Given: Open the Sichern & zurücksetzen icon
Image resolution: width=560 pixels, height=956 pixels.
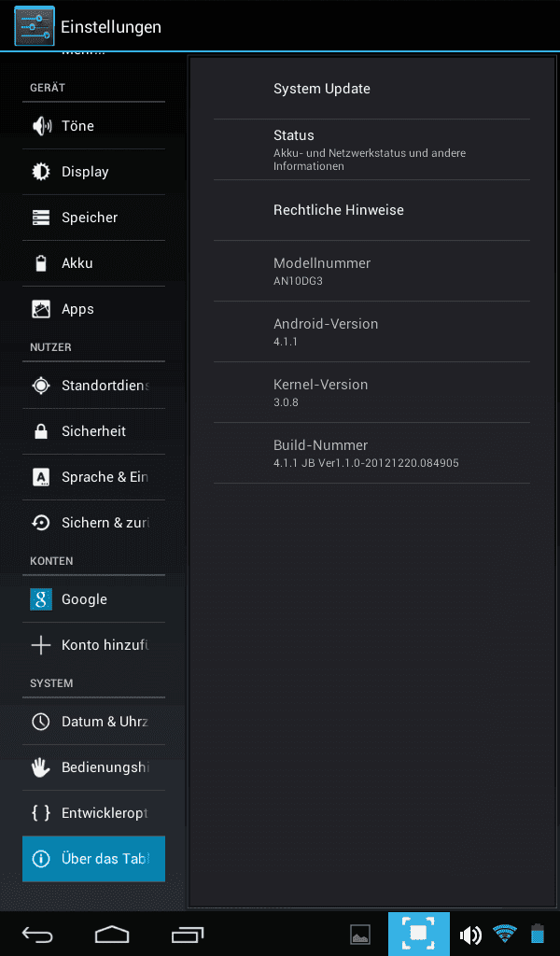Looking at the screenshot, I should click(x=41, y=523).
